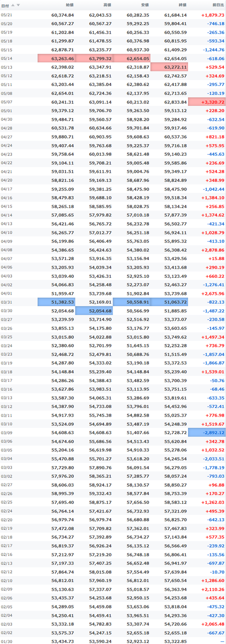Select the 05/21 date row
The height and width of the screenshot is (644, 226).
[x=113, y=15]
